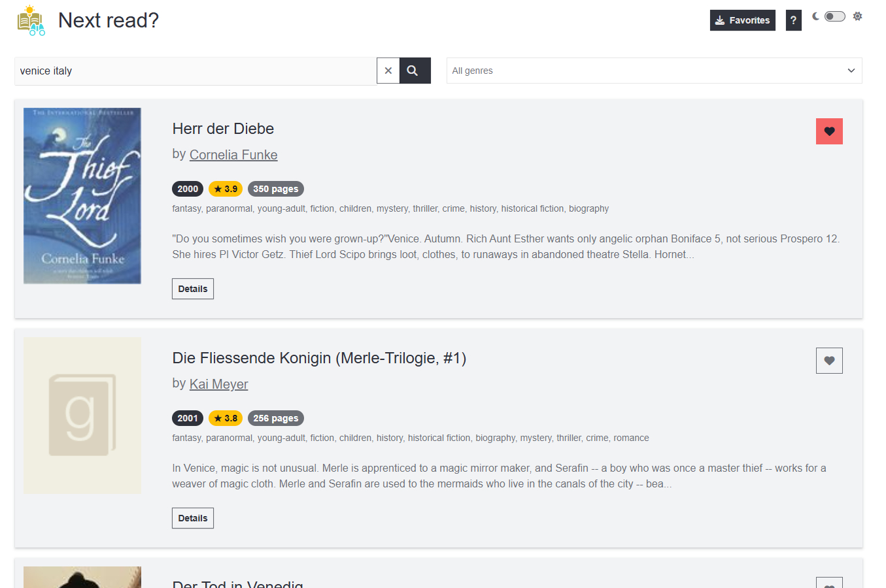Click the Herr der Diebe description text
The width and height of the screenshot is (886, 588).
click(506, 247)
